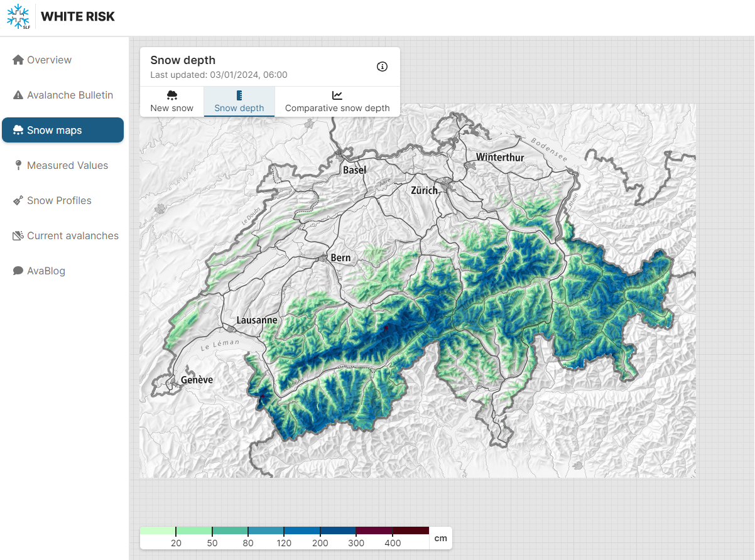The height and width of the screenshot is (560, 755).
Task: Select the Snow depth tab
Action: point(239,102)
